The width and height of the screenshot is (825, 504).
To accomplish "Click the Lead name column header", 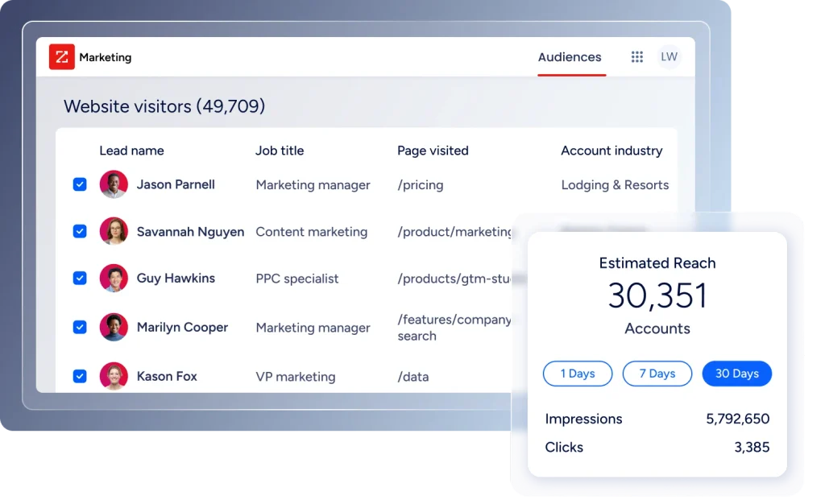I will click(x=131, y=151).
